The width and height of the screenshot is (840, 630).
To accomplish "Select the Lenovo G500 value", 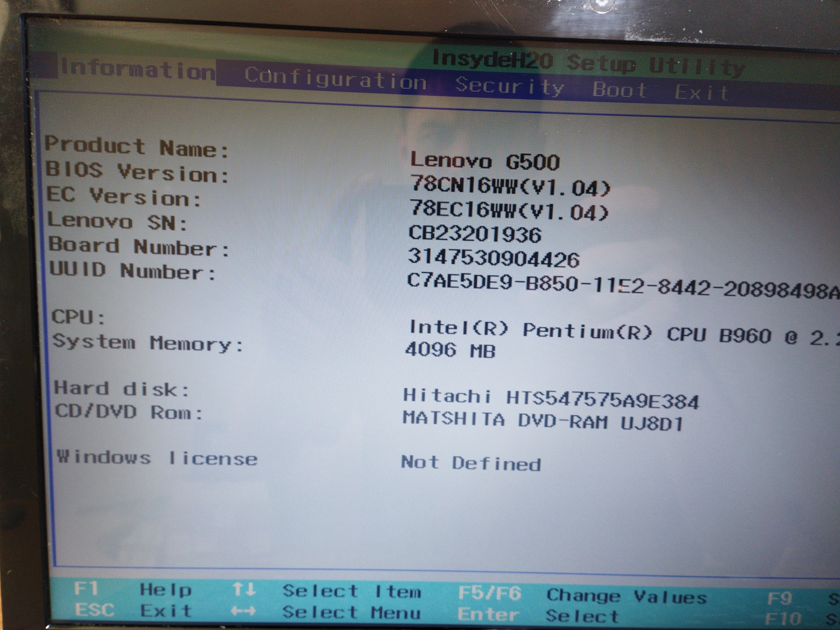I will [x=485, y=161].
